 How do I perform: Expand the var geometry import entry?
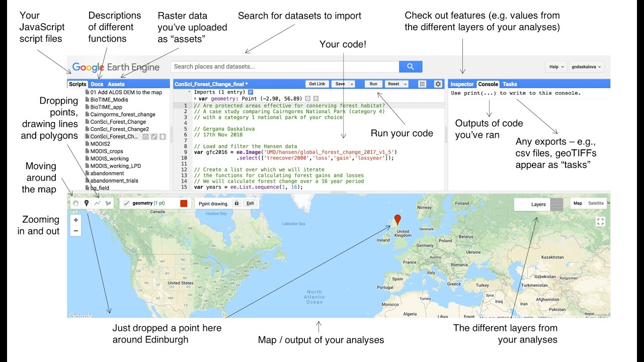coord(195,99)
